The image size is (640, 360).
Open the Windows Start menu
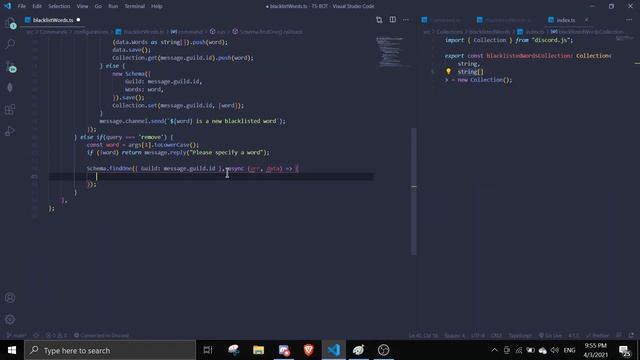pos(12,350)
